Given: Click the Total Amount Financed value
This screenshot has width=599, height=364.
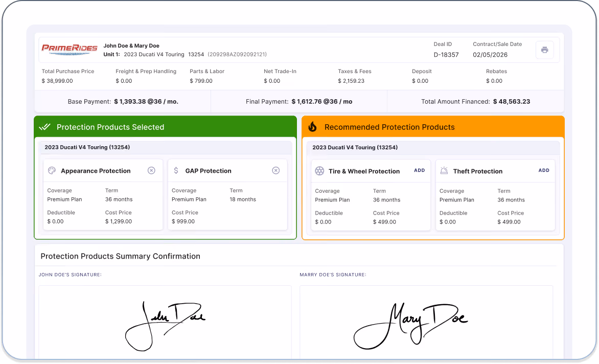Looking at the screenshot, I should [512, 102].
